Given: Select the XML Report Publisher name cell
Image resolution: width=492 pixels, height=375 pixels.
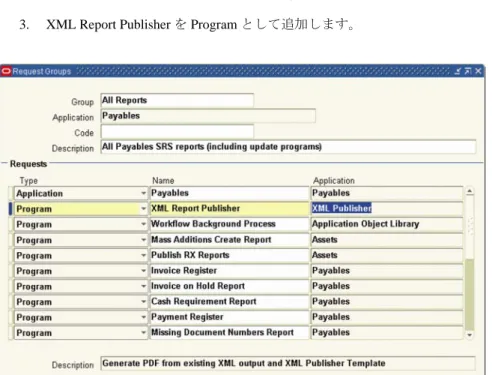Looking at the screenshot, I should tap(229, 209).
